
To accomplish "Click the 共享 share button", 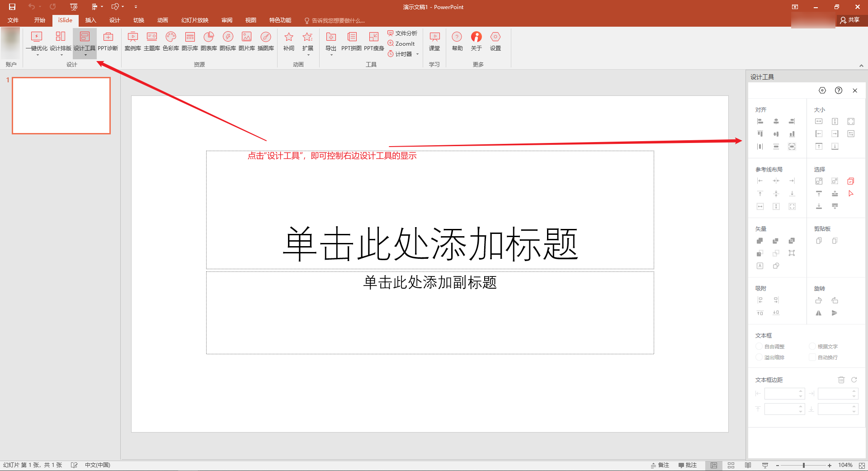I will [851, 20].
